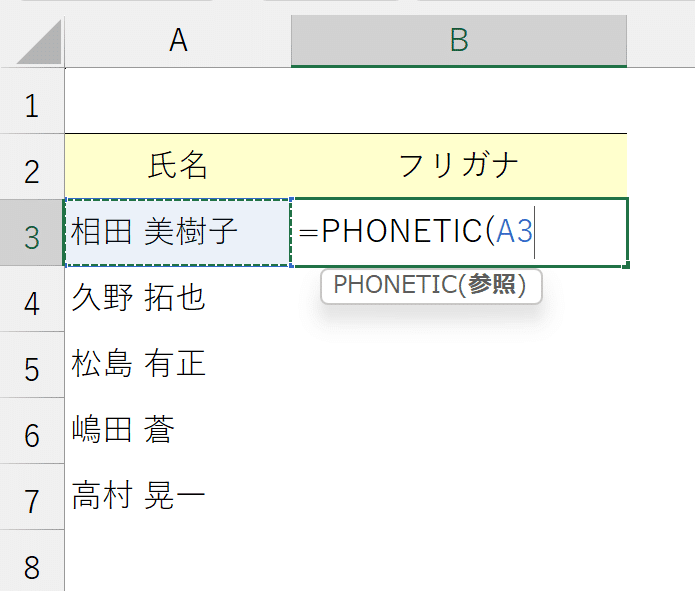Select column A header
The image size is (695, 591).
click(178, 41)
